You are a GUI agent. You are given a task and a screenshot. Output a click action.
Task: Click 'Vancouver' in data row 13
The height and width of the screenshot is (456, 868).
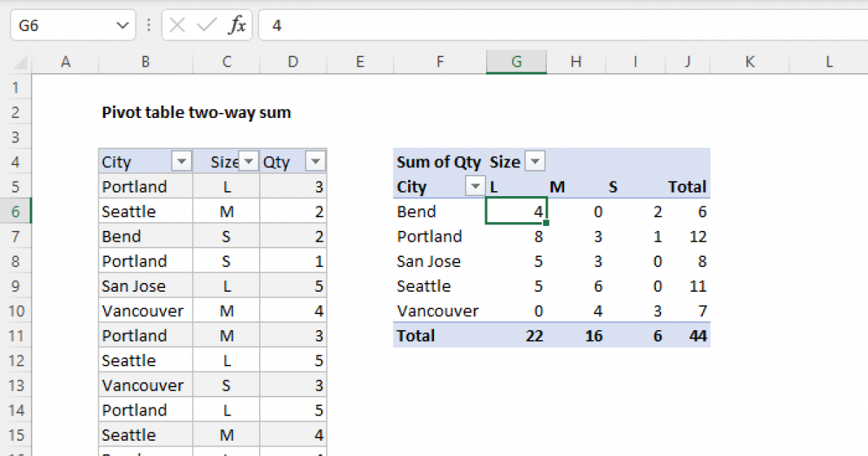tap(142, 385)
